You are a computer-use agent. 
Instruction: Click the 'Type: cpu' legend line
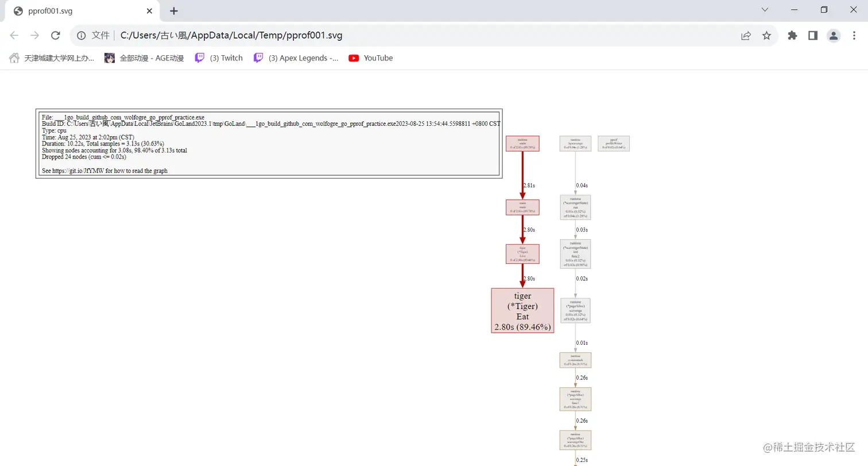tap(54, 130)
